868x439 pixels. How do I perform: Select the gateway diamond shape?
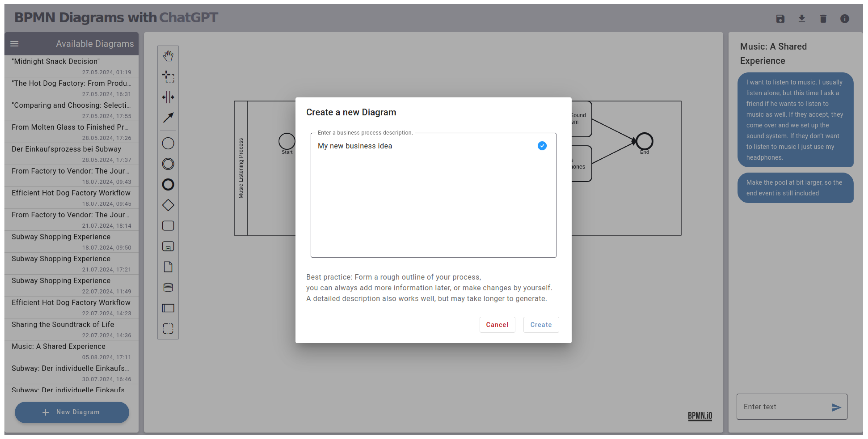click(x=168, y=205)
